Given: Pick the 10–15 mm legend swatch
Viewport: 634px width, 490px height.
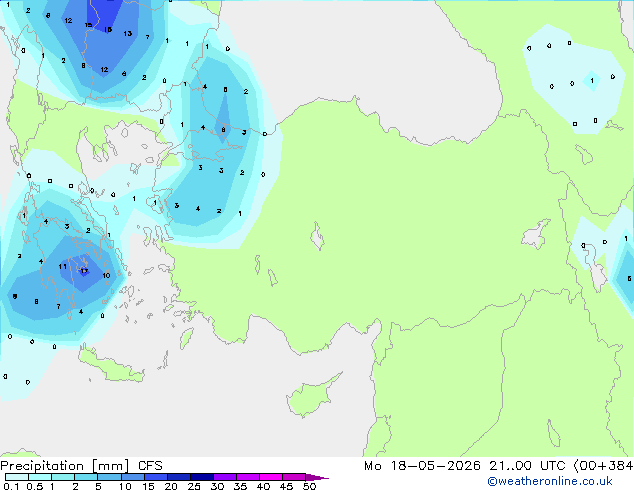Looking at the screenshot, I should coord(132,477).
